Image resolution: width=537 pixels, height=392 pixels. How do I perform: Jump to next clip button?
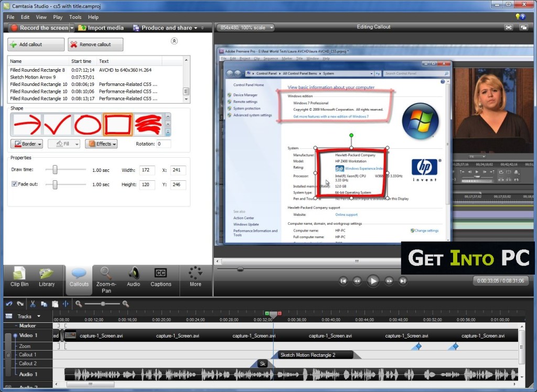(x=403, y=281)
